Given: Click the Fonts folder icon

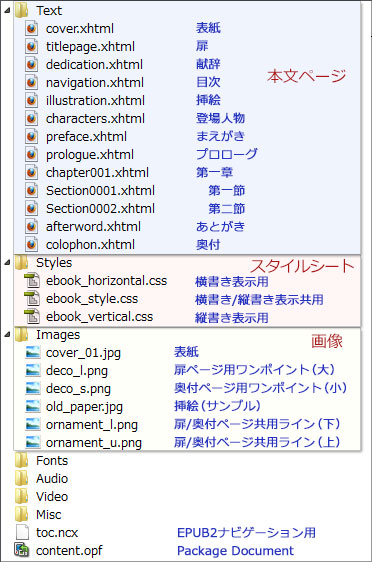Looking at the screenshot, I should (x=22, y=460).
